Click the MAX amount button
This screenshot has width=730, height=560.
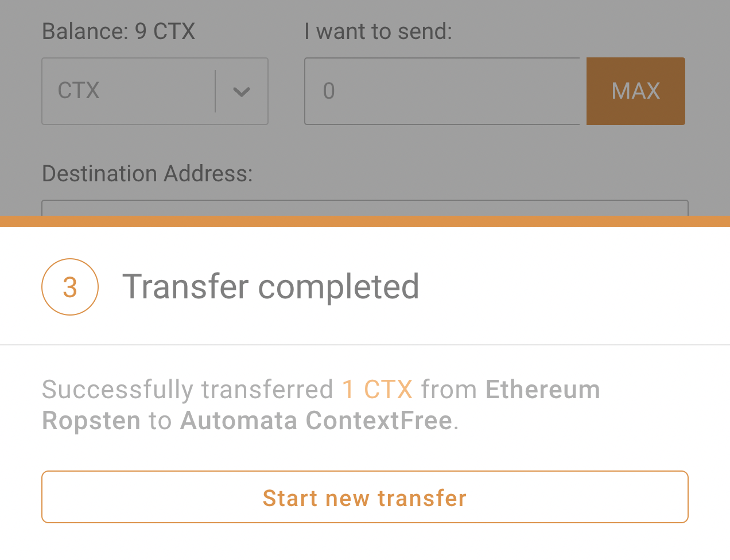click(636, 91)
